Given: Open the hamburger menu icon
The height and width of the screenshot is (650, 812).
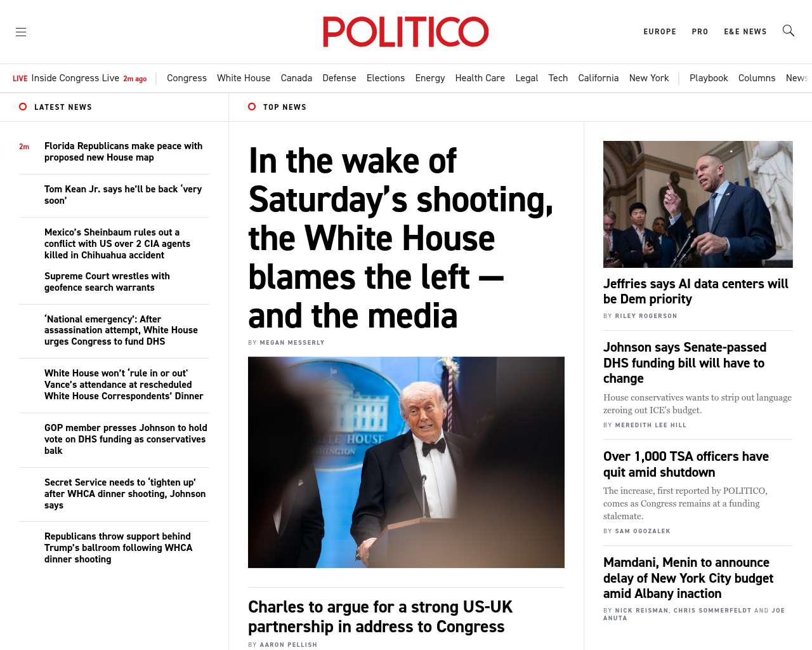Looking at the screenshot, I should tap(21, 32).
